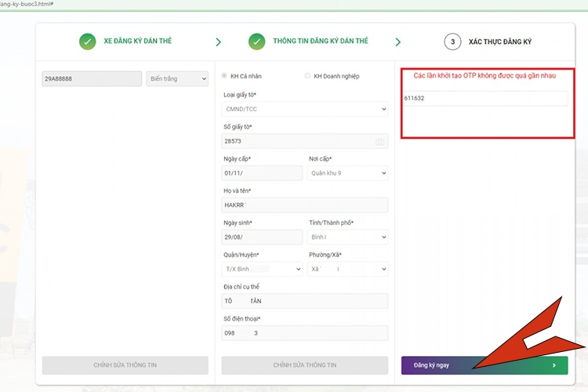
Task: Click the OTP code field containing 611632
Action: (x=485, y=98)
